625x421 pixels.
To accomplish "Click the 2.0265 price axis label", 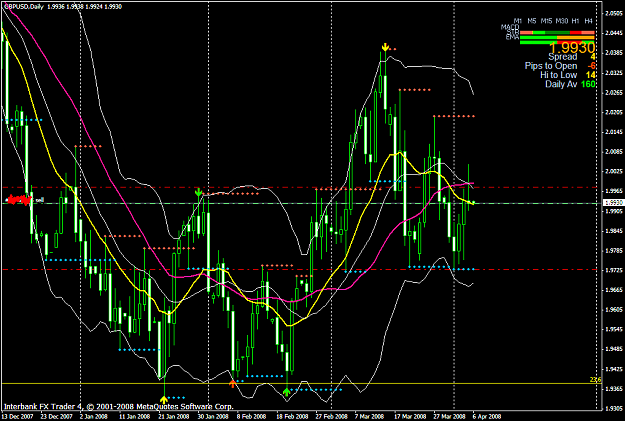I will point(613,92).
